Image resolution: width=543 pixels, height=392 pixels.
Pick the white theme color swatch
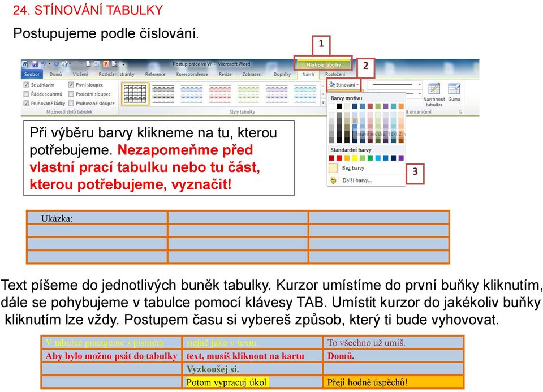coord(331,106)
